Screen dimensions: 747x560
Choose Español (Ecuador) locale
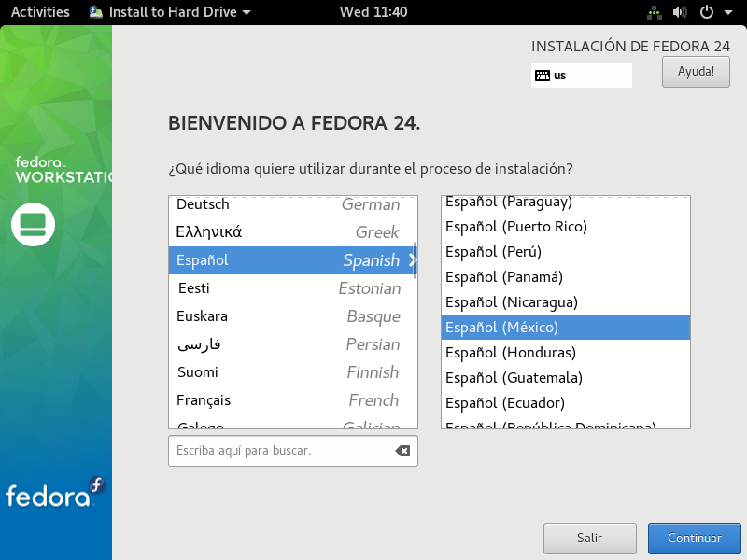tap(566, 403)
